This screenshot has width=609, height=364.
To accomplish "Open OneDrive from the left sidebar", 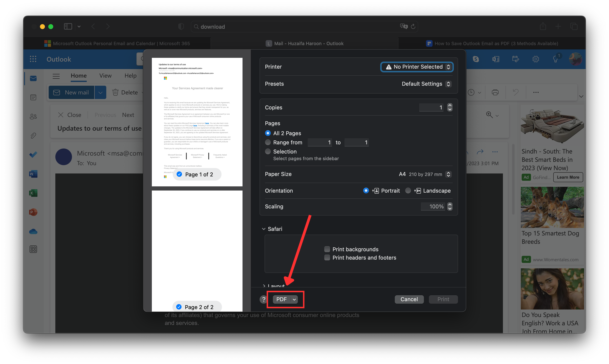I will coord(33,231).
